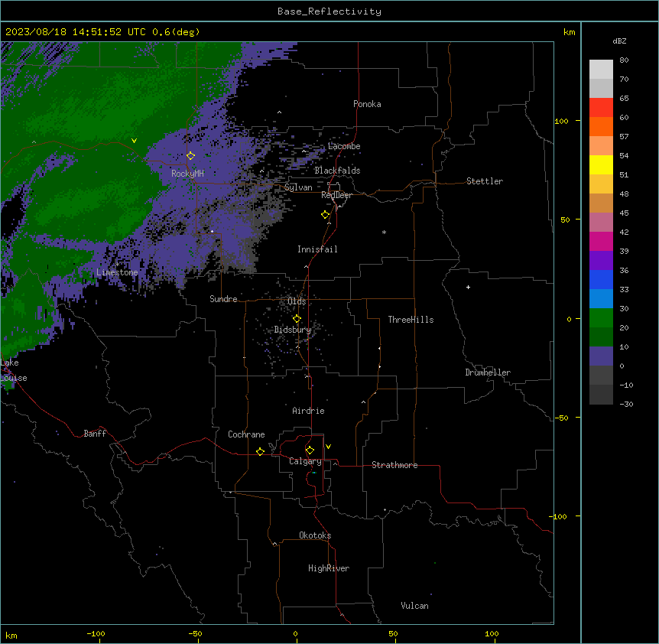
Task: Click the Sylvan label on the map
Action: click(298, 187)
